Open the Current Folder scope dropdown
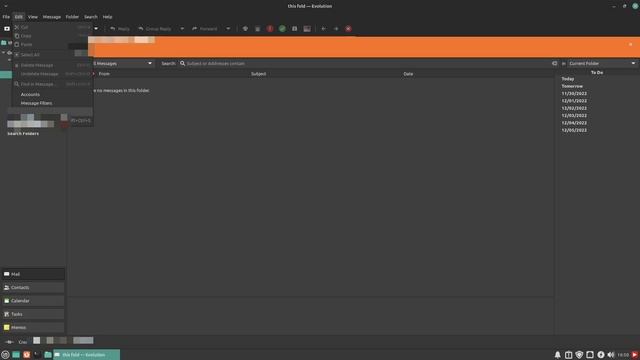Screen dimensions: 640x360 tap(602, 63)
